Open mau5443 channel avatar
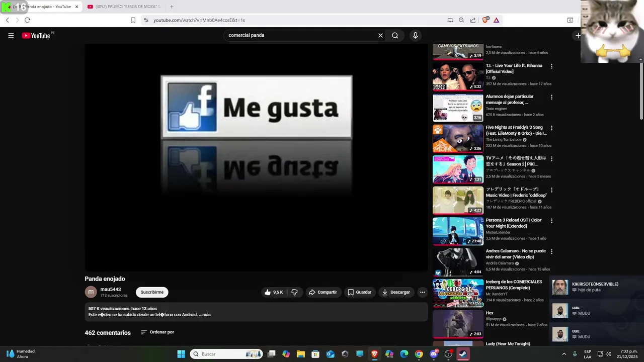644x362 pixels. (x=91, y=292)
